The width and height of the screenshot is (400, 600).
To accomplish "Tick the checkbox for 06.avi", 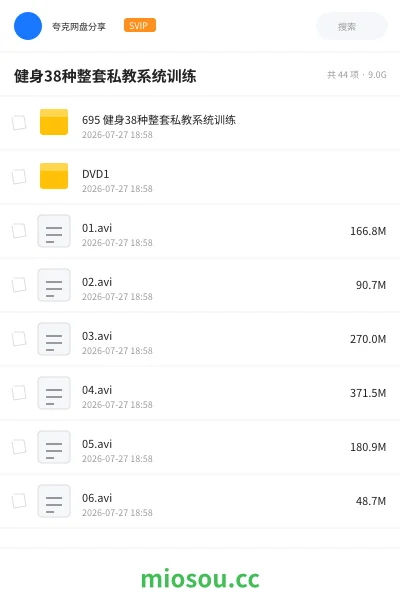I will [x=19, y=501].
